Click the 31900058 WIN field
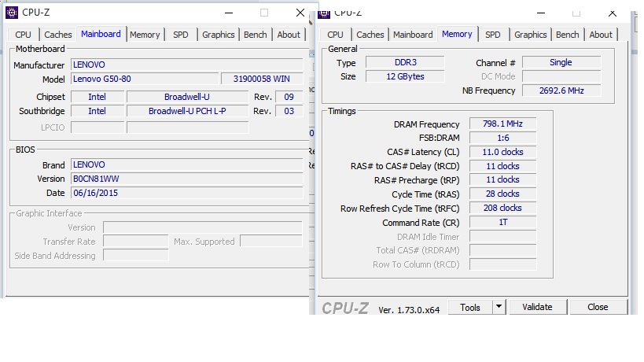The width and height of the screenshot is (644, 362). pos(262,79)
